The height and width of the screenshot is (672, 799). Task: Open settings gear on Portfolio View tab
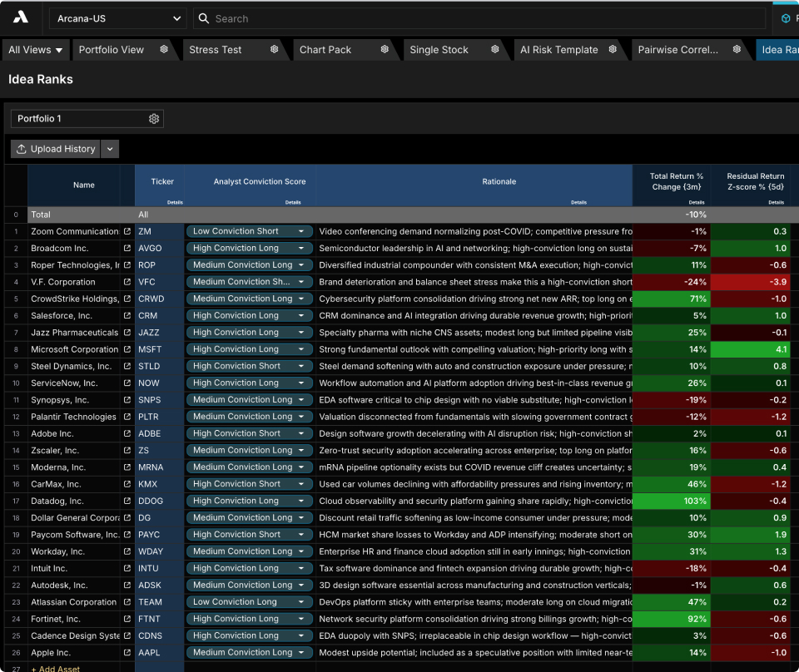(x=164, y=49)
